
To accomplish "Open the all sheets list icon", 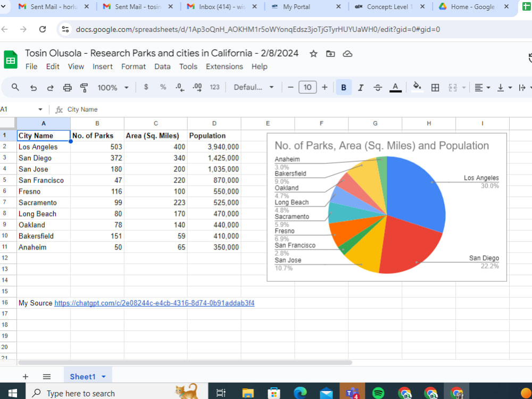I will pos(47,377).
